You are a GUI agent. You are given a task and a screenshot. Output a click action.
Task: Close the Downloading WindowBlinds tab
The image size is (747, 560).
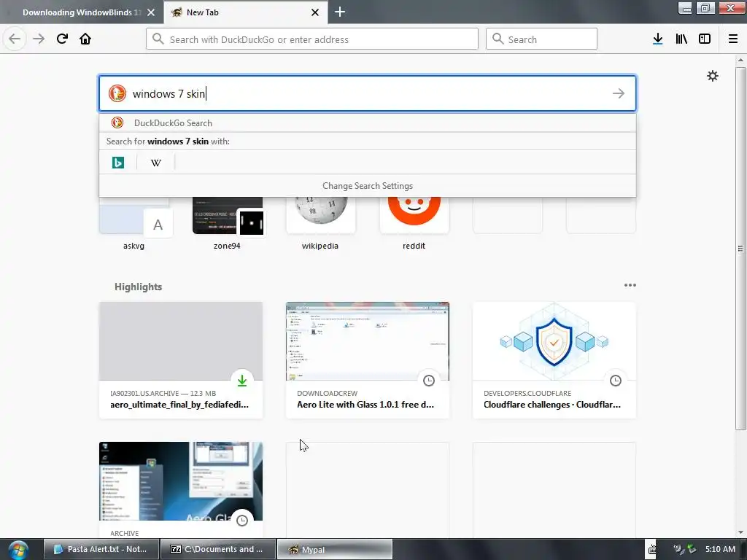coord(151,12)
